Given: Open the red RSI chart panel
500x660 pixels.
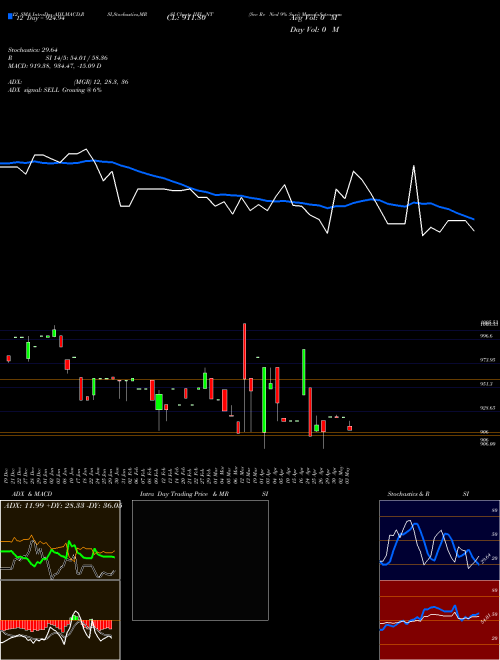Looking at the screenshot, I should pos(439,620).
